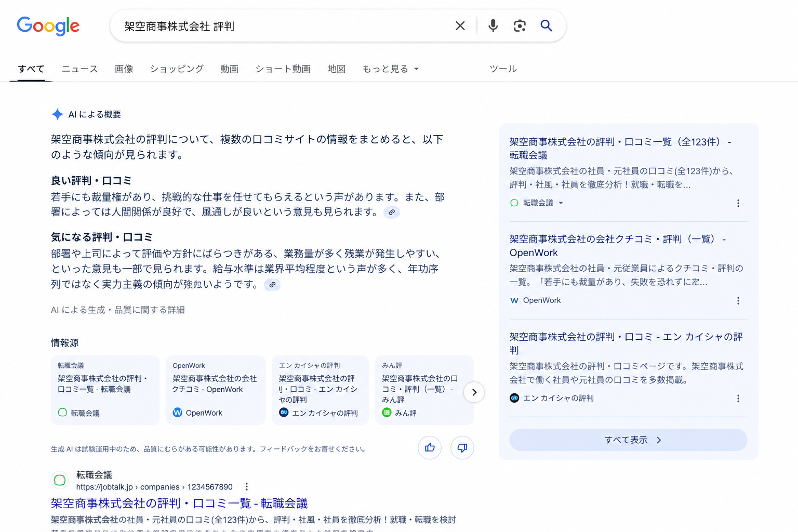Viewport: 798px width, 532px height.
Task: Clear the search box with the X icon
Action: pos(460,25)
